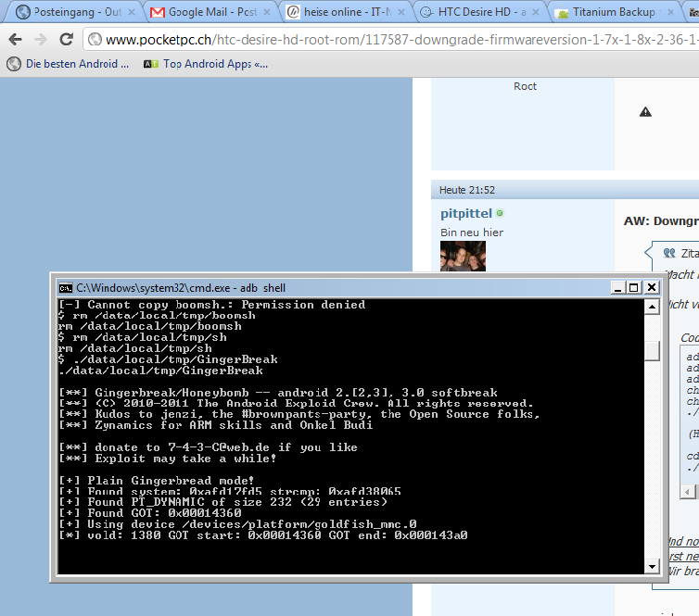Maximize the cmd.exe window

click(633, 288)
